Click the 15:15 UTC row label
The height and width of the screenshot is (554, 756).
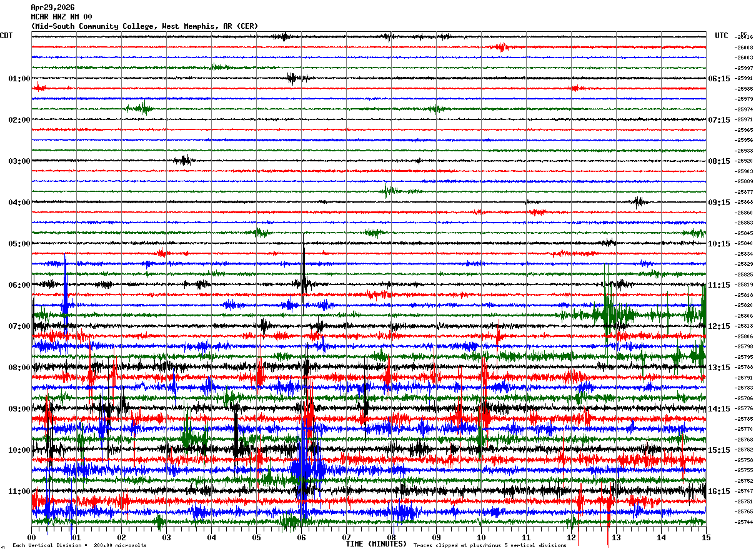pyautogui.click(x=719, y=450)
